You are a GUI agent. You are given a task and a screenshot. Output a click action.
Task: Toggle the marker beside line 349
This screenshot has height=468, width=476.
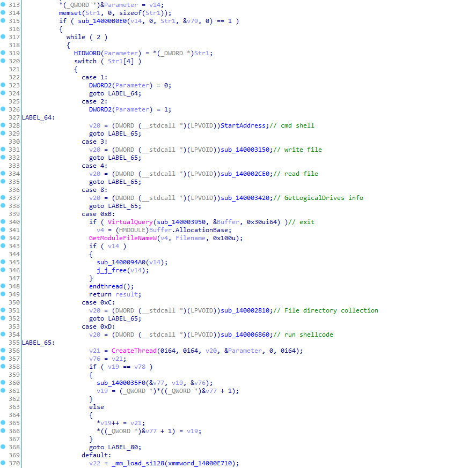pos(4,294)
